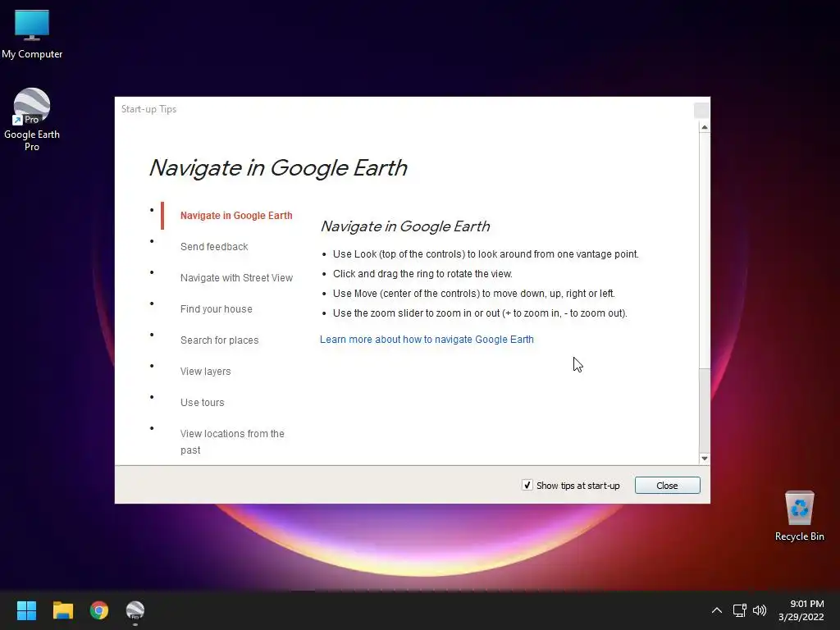The width and height of the screenshot is (840, 630).
Task: Select Navigate in Google Earth tip
Action: 236,216
